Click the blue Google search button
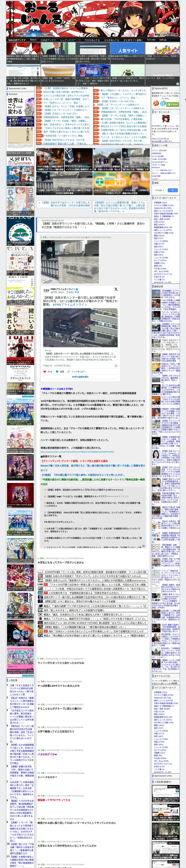The image size is (186, 868). (173, 190)
